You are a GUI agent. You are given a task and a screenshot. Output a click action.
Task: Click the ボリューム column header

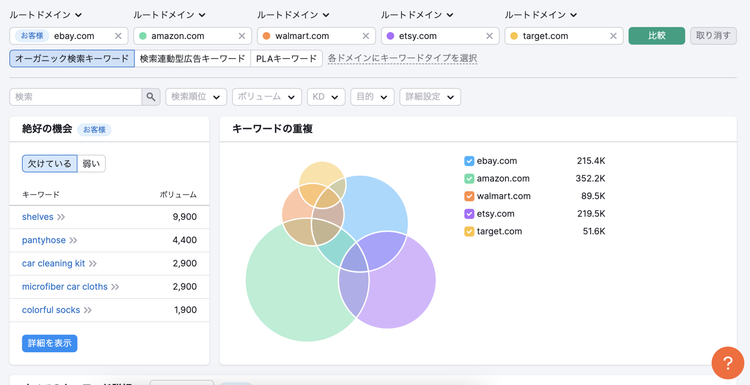pyautogui.click(x=178, y=195)
